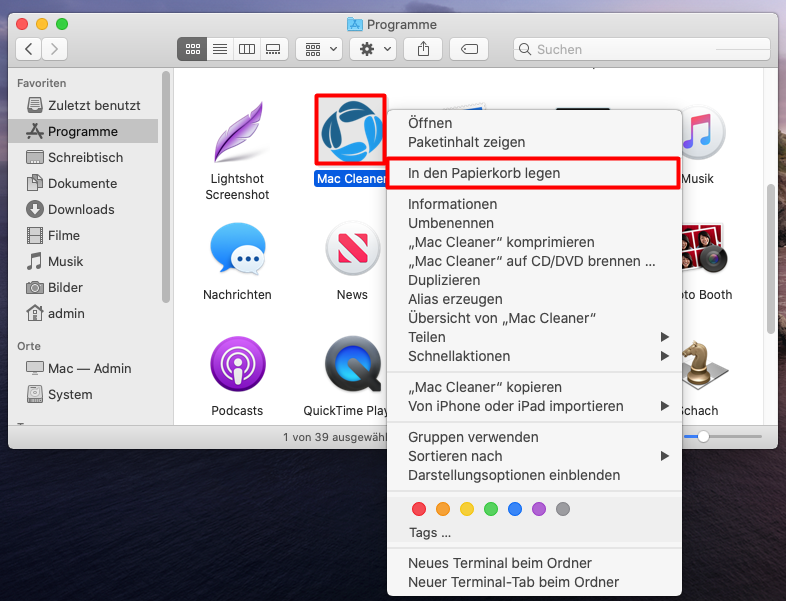Viewport: 786px width, 601px height.
Task: Expand the Teilen submenu
Action: [534, 337]
